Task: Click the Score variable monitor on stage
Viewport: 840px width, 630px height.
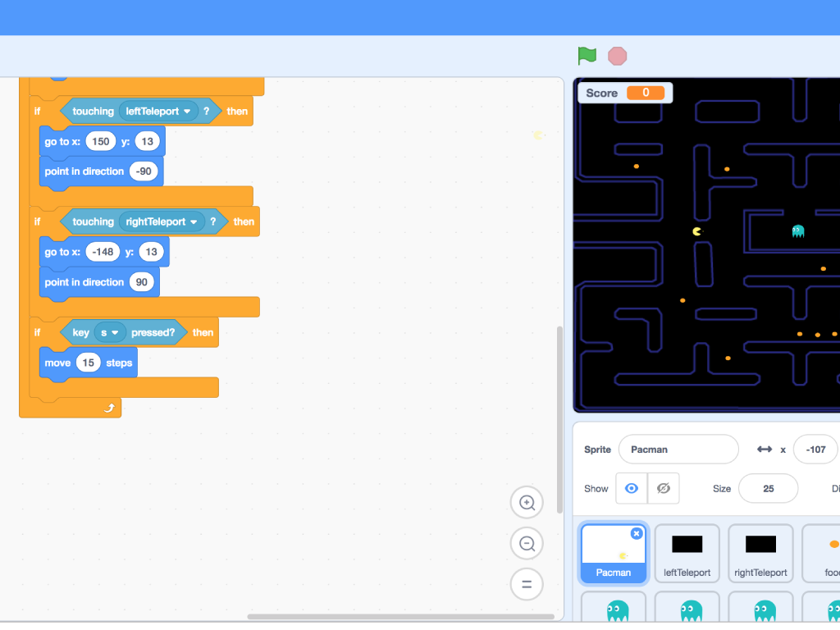Action: click(625, 93)
